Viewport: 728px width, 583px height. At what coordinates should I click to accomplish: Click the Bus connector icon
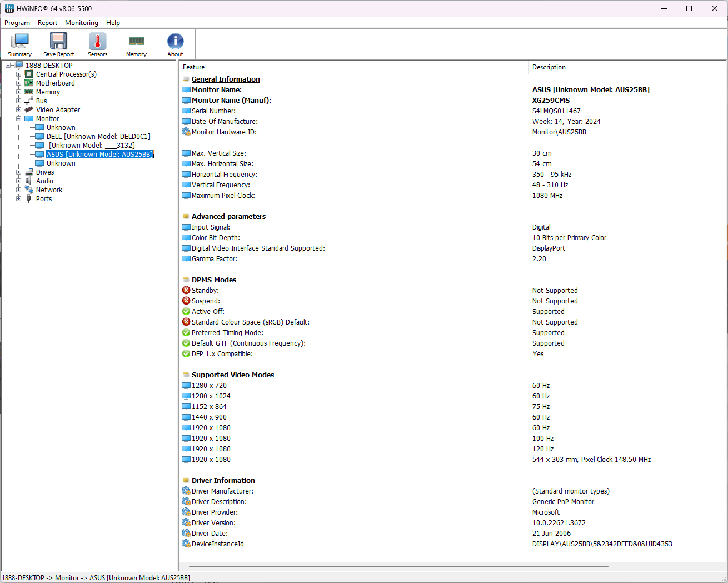[29, 101]
